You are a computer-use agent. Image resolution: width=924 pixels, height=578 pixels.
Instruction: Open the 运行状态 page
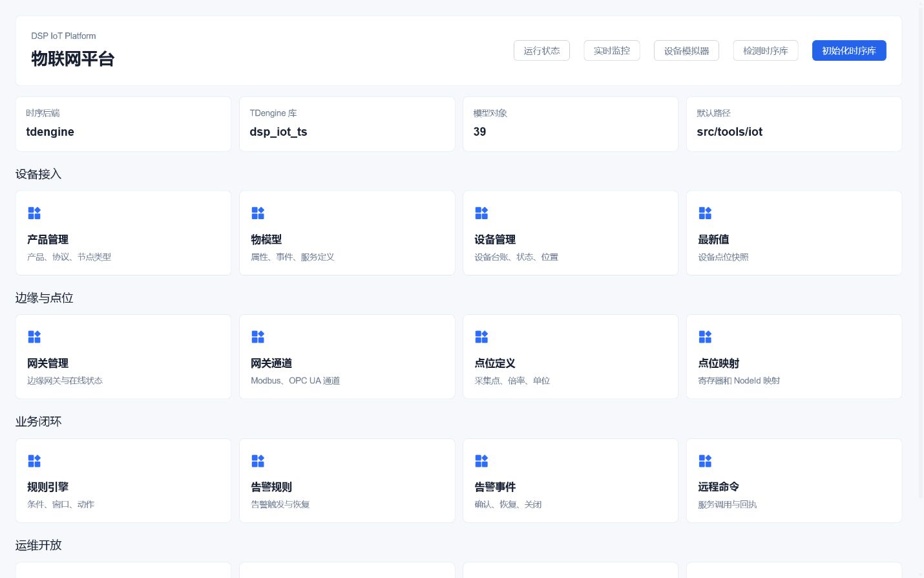[x=541, y=50]
